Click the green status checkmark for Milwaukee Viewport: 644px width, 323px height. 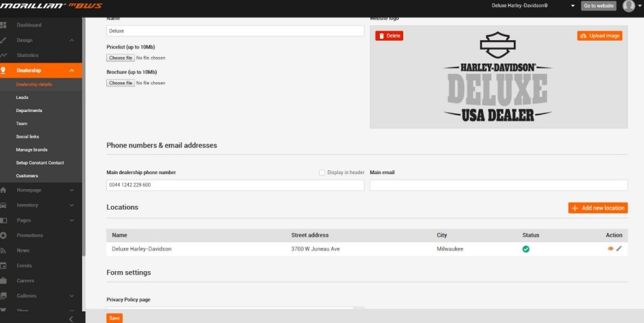point(526,249)
